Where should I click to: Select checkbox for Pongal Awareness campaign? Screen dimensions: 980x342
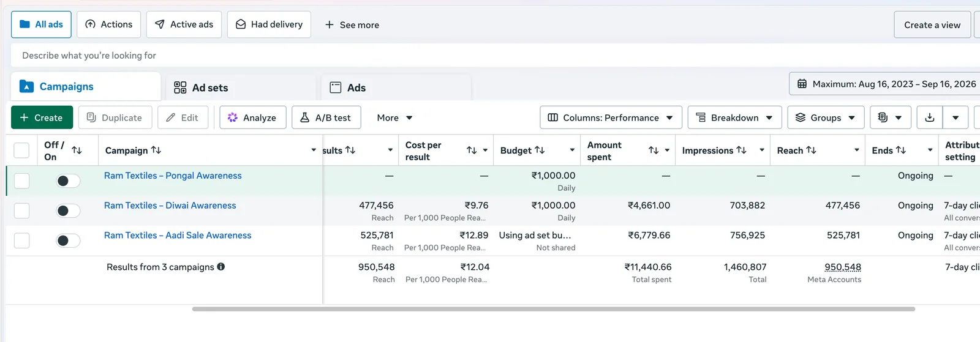pyautogui.click(x=21, y=180)
